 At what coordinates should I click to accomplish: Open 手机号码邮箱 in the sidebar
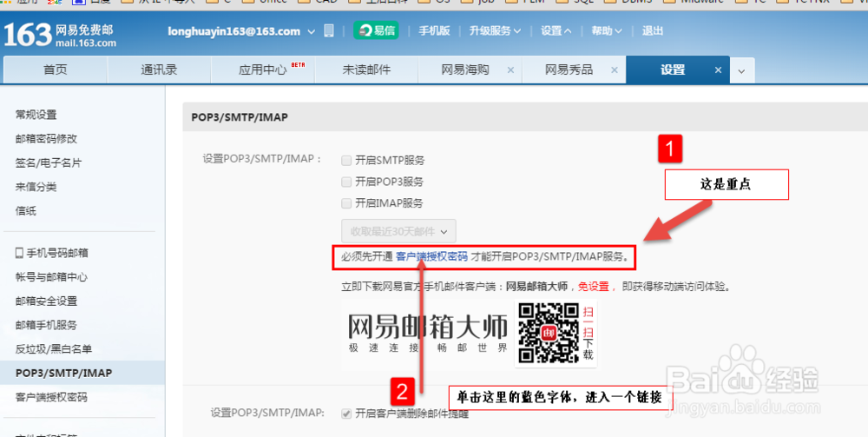[51, 253]
